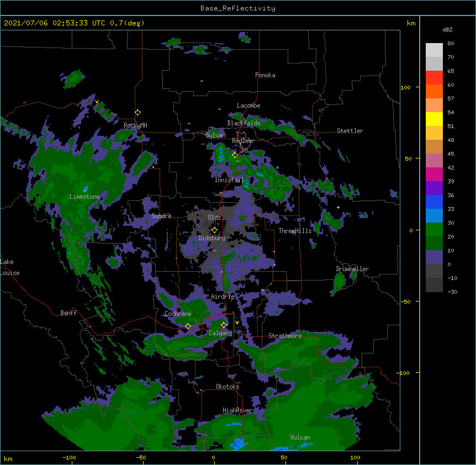476x465 pixels.
Task: Click the km unit label at top right
Action: pos(411,23)
